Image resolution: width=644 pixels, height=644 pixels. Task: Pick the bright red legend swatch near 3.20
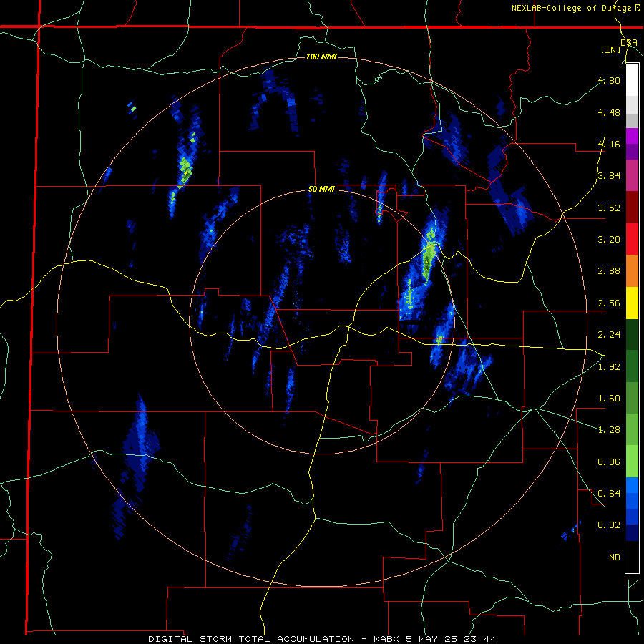click(x=632, y=239)
